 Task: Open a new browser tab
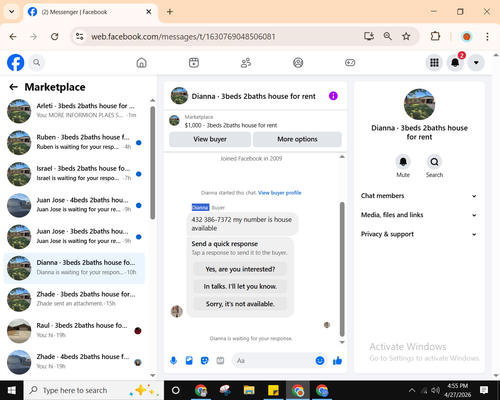tap(170, 12)
